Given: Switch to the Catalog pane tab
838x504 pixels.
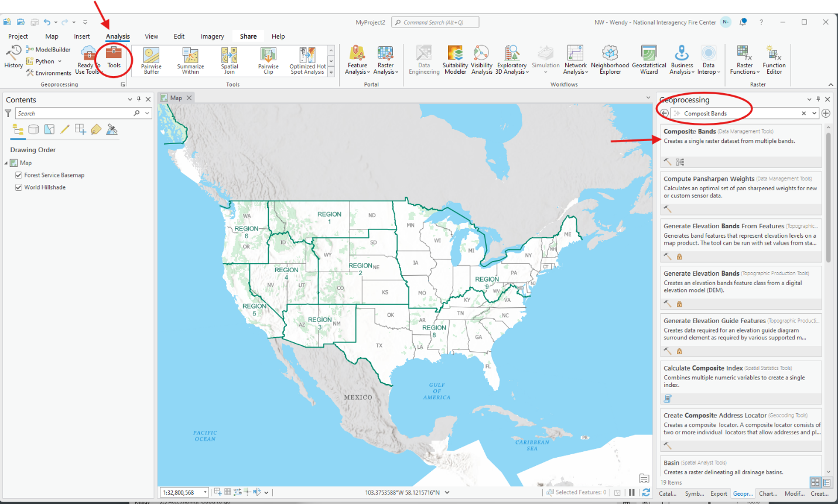Looking at the screenshot, I should [x=668, y=493].
